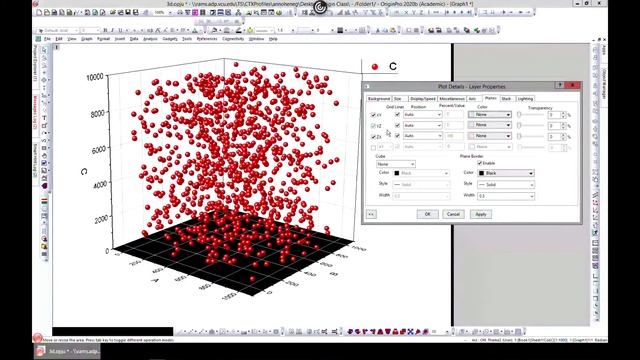Open YZ plane Position dropdown
This screenshot has height=360, width=640.
pyautogui.click(x=422, y=125)
